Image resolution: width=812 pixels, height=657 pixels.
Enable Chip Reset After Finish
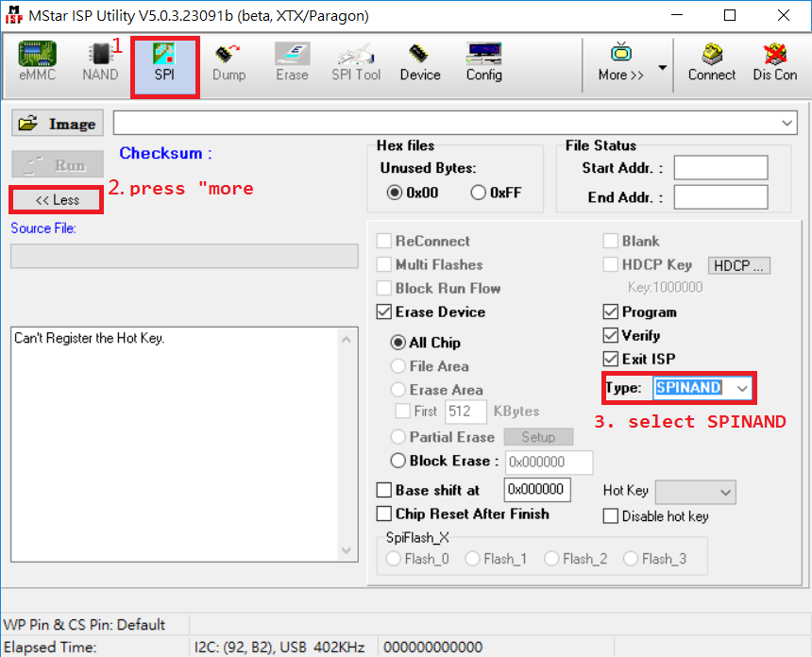tap(384, 514)
